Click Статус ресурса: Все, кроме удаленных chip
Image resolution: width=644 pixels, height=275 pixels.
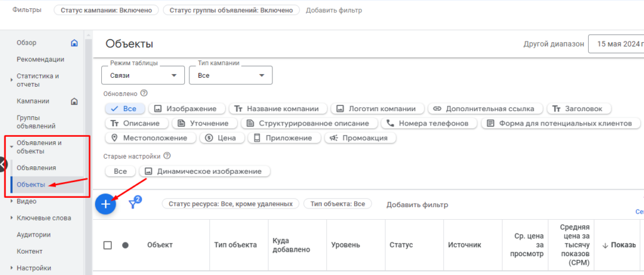coord(230,203)
